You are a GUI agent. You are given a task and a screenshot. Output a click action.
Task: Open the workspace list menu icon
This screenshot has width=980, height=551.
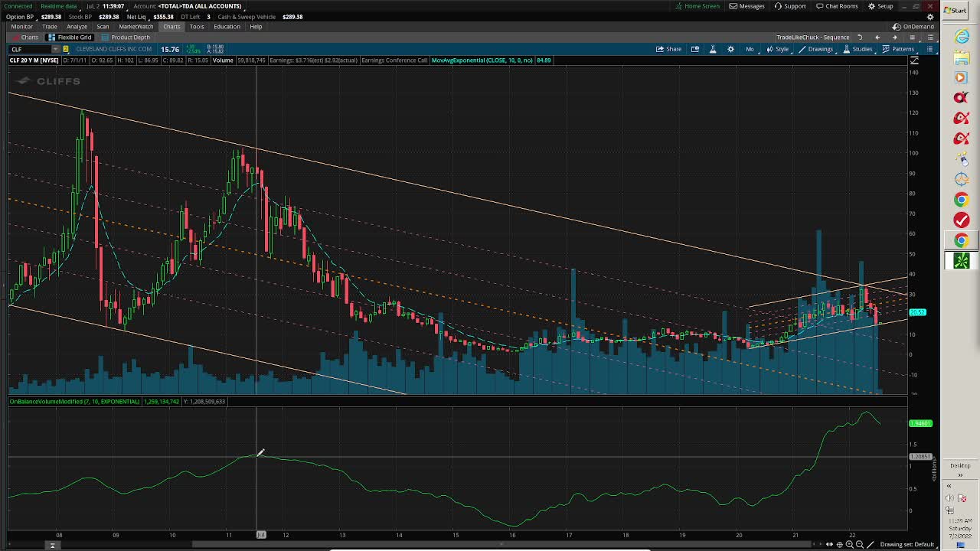click(929, 37)
